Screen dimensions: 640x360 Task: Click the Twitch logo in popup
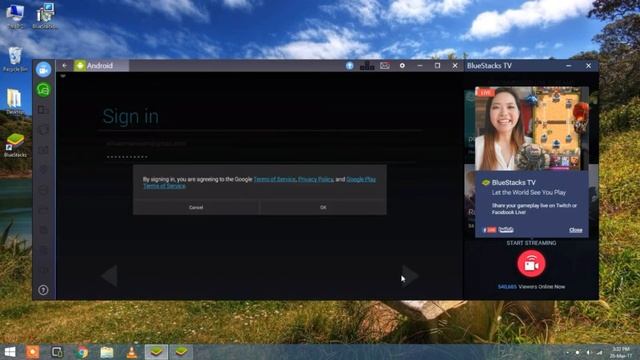(x=506, y=230)
